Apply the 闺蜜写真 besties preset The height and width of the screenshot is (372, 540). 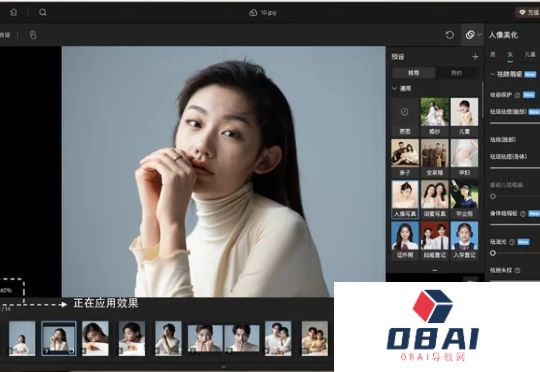(x=435, y=199)
